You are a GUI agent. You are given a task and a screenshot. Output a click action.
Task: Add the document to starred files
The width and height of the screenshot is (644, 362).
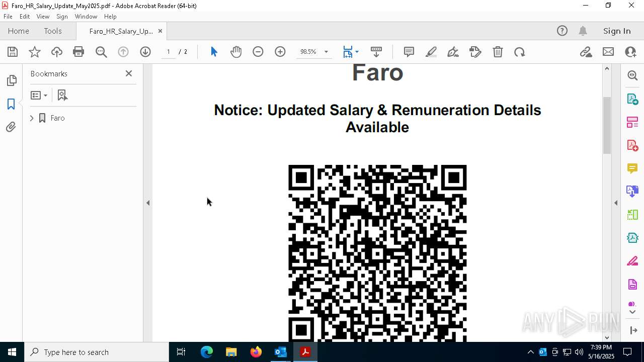(x=35, y=52)
